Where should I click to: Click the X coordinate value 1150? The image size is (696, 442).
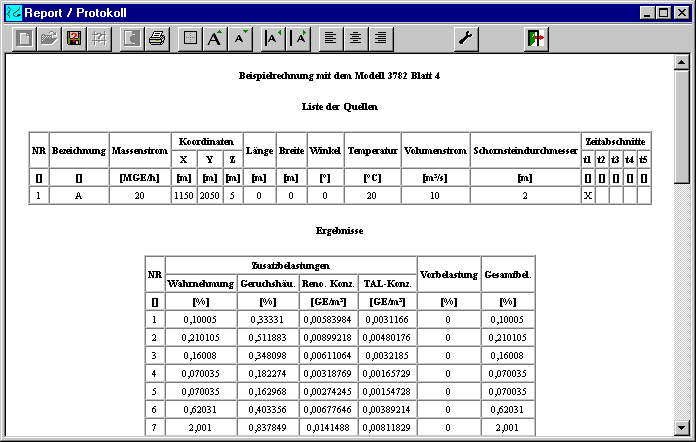click(184, 196)
